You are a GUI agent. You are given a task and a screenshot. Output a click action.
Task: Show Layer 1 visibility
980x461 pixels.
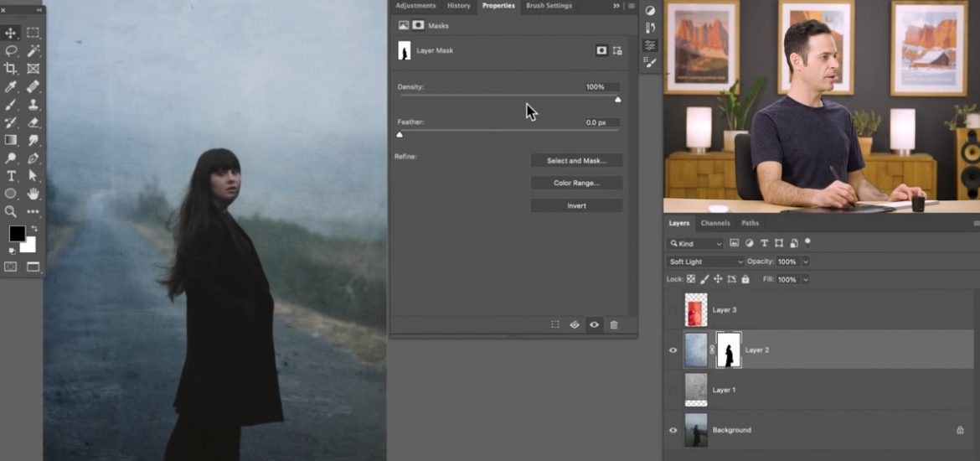coord(673,390)
